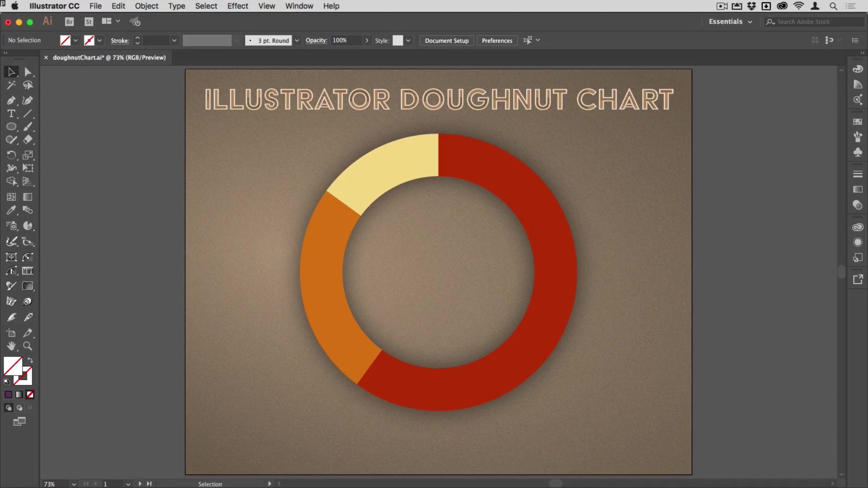This screenshot has height=488, width=868.
Task: Open the Swatches panel grid icon
Action: [858, 122]
